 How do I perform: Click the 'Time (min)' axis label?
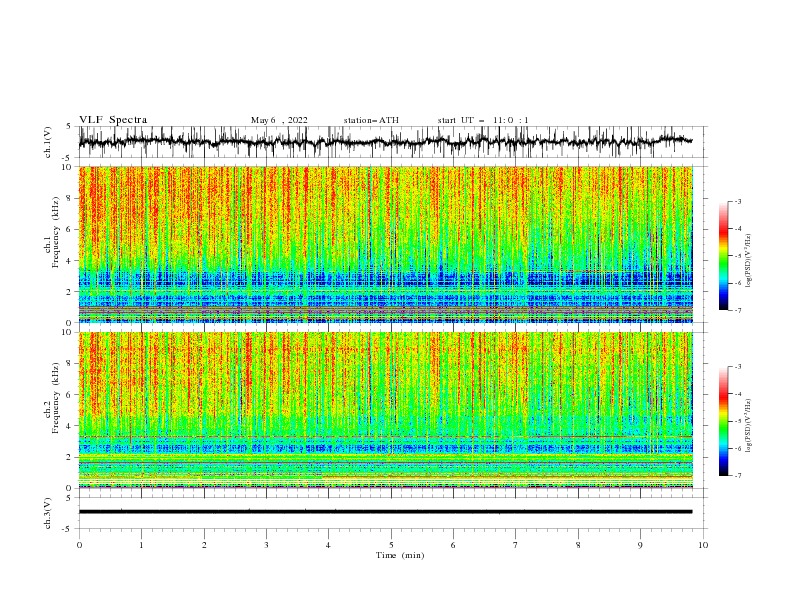point(400,555)
